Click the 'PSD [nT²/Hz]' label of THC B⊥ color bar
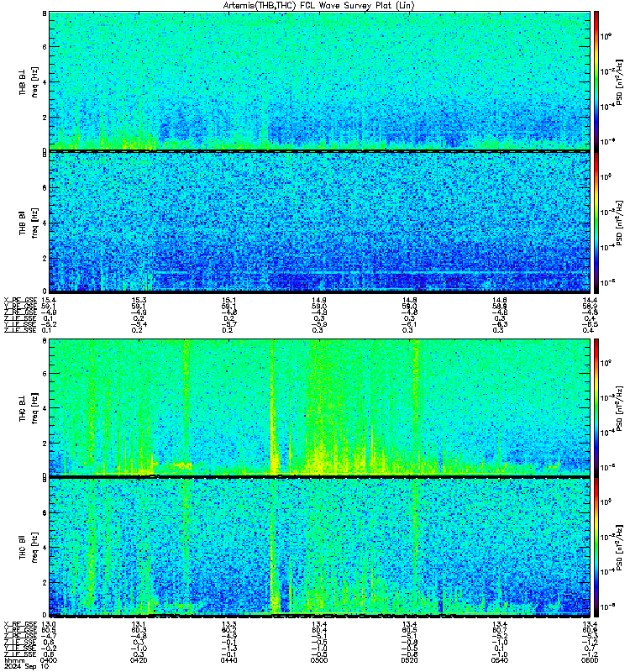Screen dimensions: 630x672 (x=619, y=408)
